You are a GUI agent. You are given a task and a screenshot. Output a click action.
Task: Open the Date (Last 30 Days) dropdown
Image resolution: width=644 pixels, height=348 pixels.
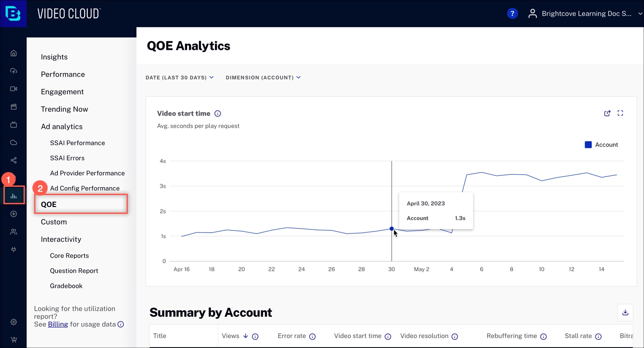(x=179, y=77)
